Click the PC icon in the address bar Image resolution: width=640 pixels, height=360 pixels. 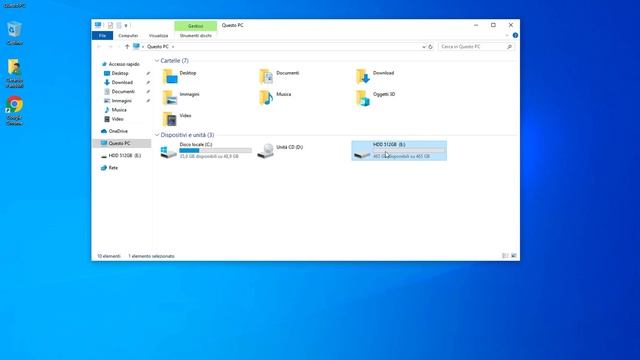coord(136,47)
